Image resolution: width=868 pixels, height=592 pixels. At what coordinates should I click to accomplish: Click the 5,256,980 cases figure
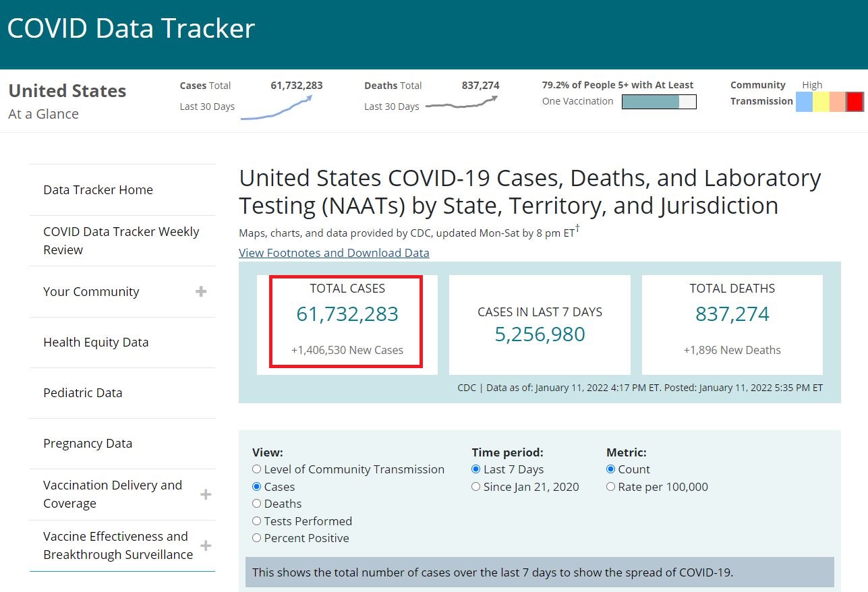tap(540, 334)
